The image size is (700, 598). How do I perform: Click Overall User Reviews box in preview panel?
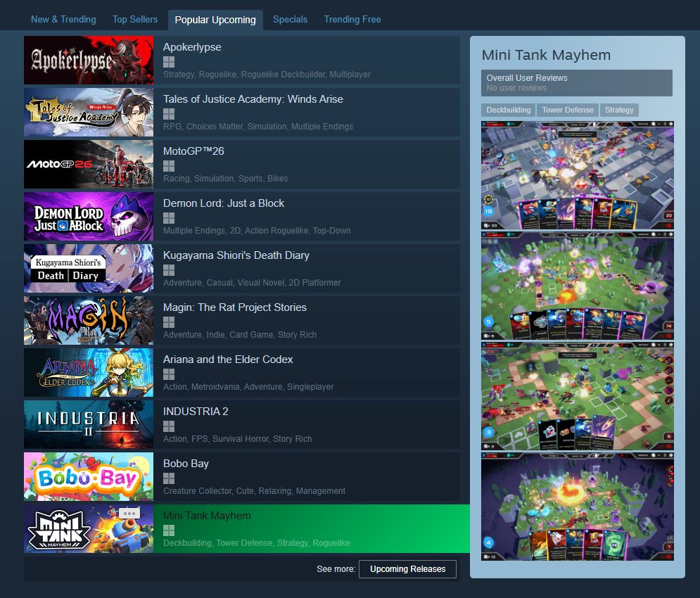click(577, 82)
